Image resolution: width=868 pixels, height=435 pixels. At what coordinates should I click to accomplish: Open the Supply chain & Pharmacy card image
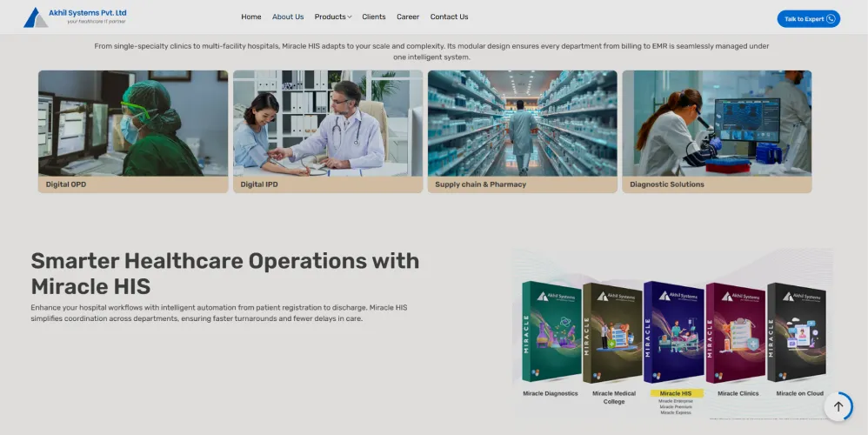(x=522, y=123)
